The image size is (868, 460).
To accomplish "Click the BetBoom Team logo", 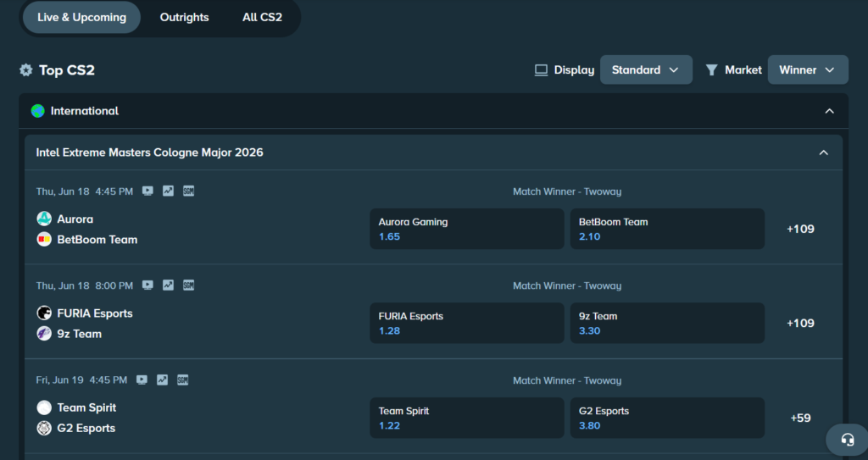I will coord(44,239).
